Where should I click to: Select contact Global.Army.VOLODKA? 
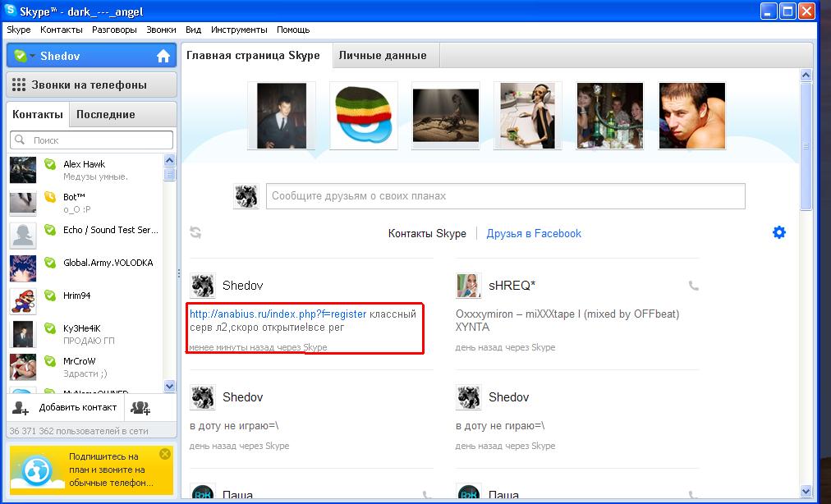click(x=85, y=268)
